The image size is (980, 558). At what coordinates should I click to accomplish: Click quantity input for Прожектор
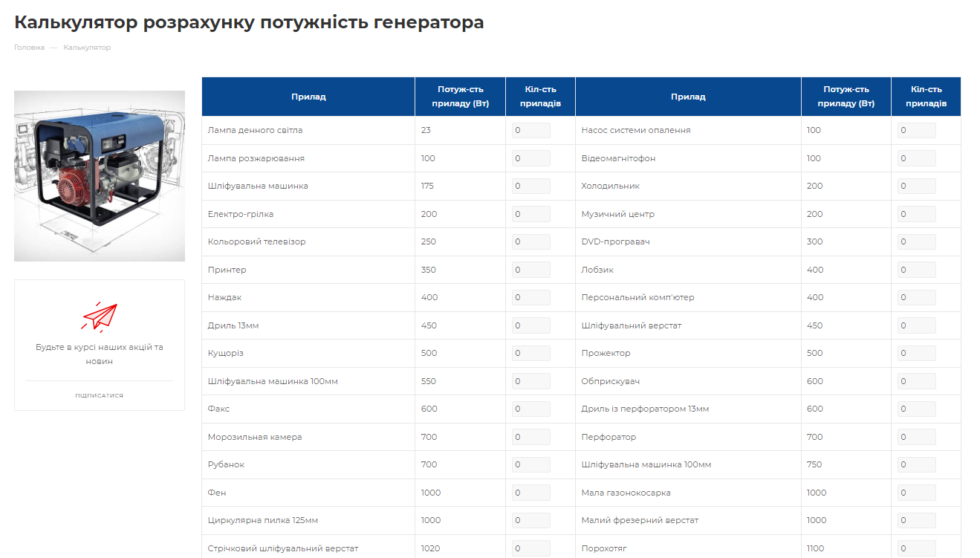pyautogui.click(x=916, y=353)
